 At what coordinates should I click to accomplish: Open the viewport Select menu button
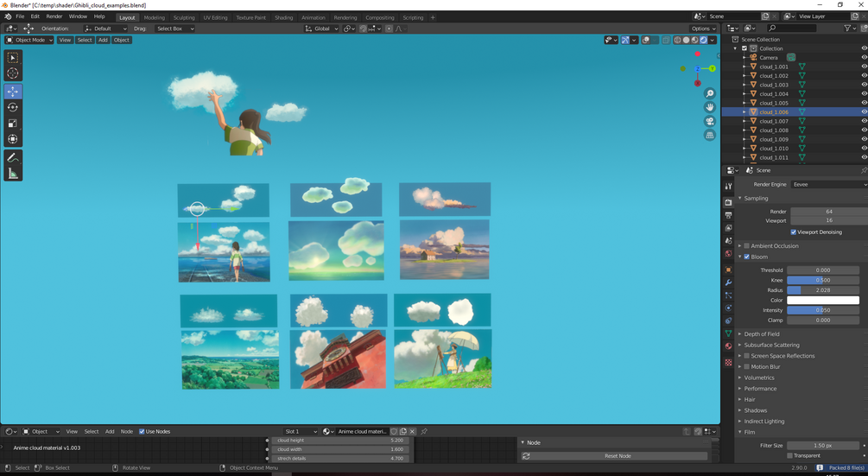point(85,40)
